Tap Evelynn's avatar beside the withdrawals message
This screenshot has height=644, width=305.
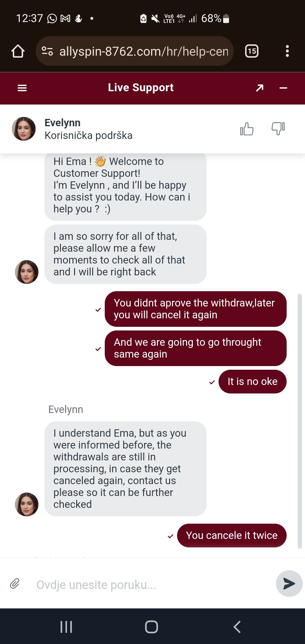(x=27, y=504)
